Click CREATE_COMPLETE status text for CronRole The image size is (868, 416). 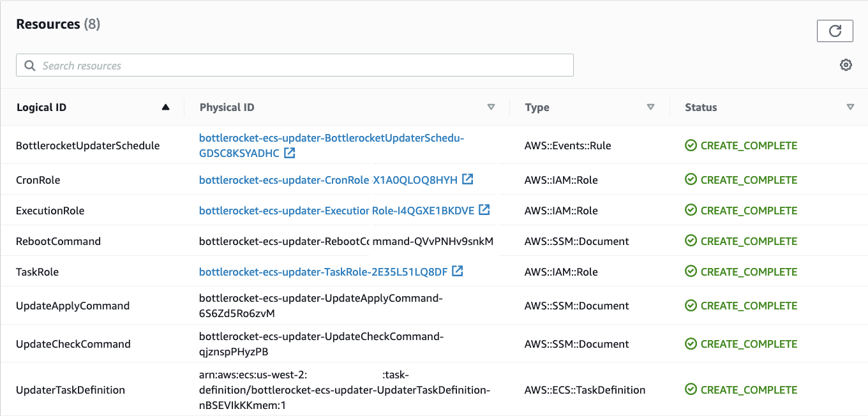pyautogui.click(x=749, y=180)
